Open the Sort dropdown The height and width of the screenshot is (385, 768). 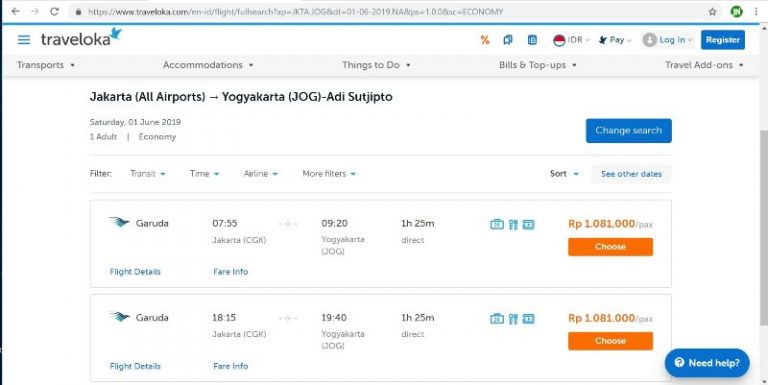coord(564,173)
